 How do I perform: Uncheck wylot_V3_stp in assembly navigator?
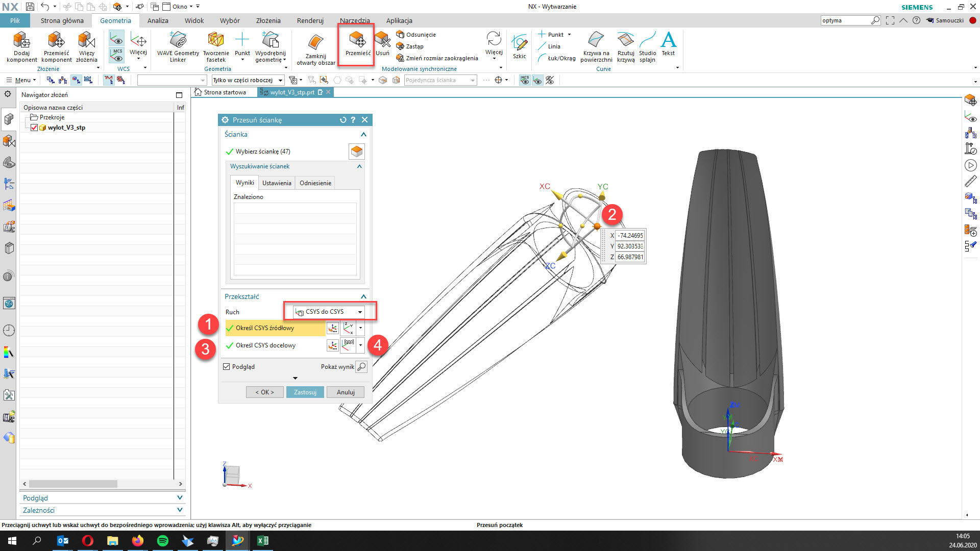(34, 128)
